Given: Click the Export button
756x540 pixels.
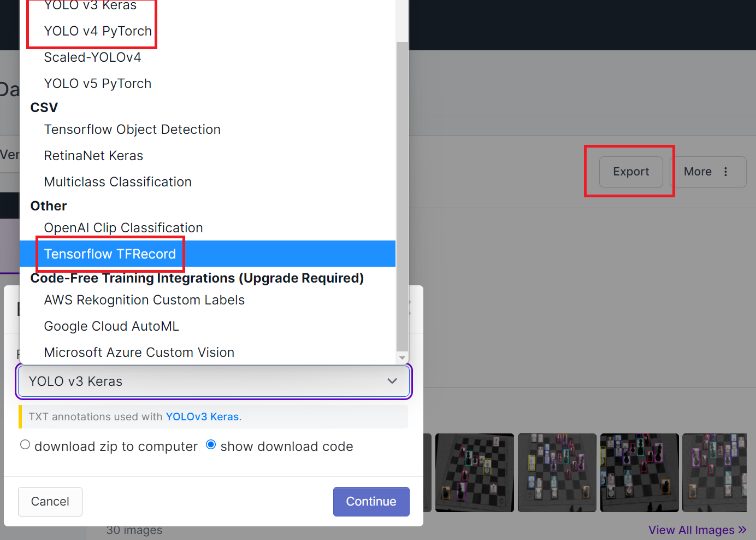Looking at the screenshot, I should coord(631,172).
